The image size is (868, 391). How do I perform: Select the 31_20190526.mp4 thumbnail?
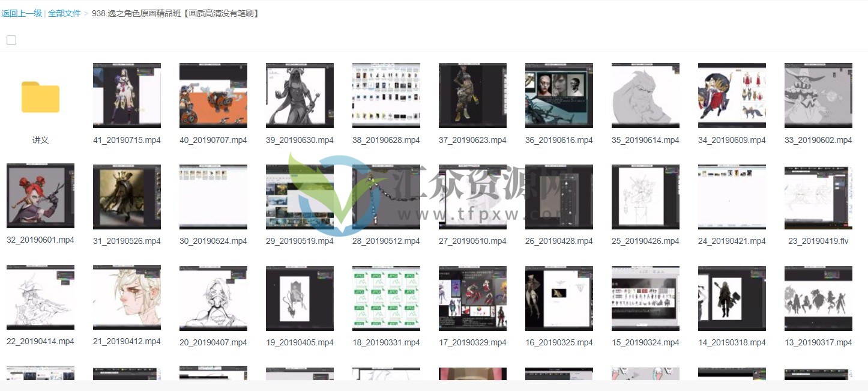pyautogui.click(x=127, y=196)
